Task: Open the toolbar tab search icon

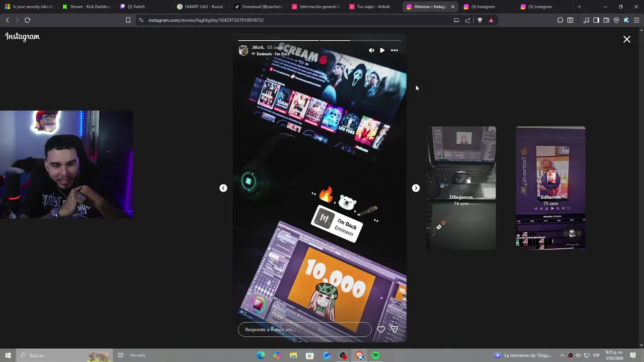Action: tap(570, 20)
